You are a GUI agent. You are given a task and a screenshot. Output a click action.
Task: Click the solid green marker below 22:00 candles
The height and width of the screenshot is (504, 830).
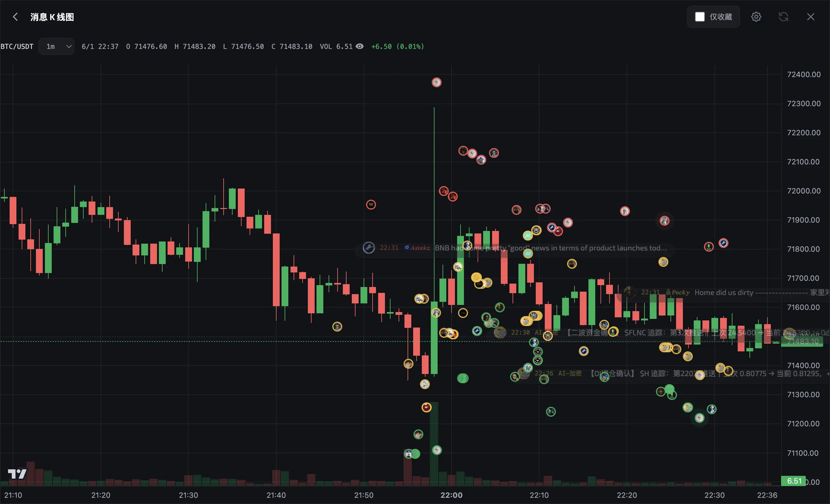click(463, 378)
